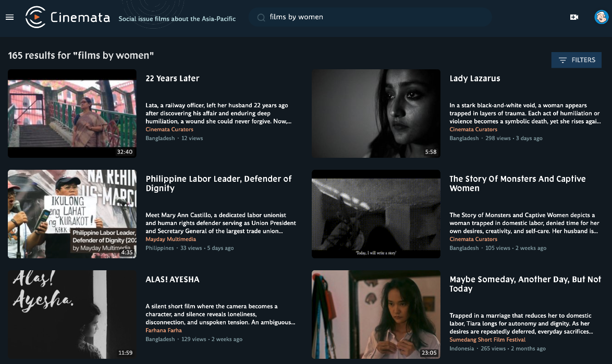Open the upload video icon
This screenshot has width=612, height=364.
(x=574, y=17)
